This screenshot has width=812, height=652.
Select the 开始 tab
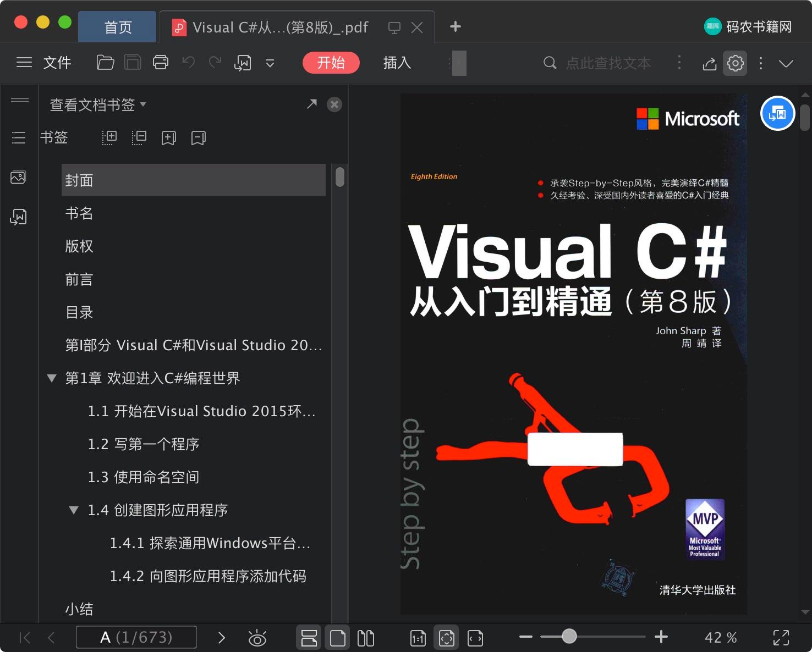coord(331,63)
